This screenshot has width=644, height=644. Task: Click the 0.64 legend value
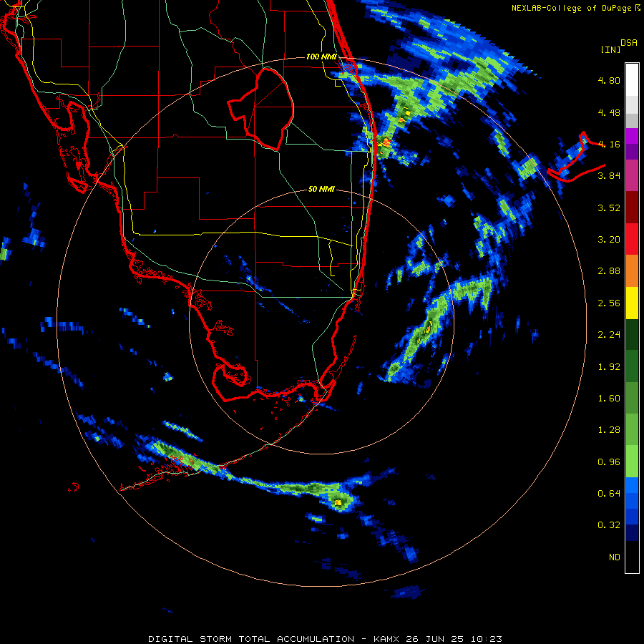tap(609, 494)
